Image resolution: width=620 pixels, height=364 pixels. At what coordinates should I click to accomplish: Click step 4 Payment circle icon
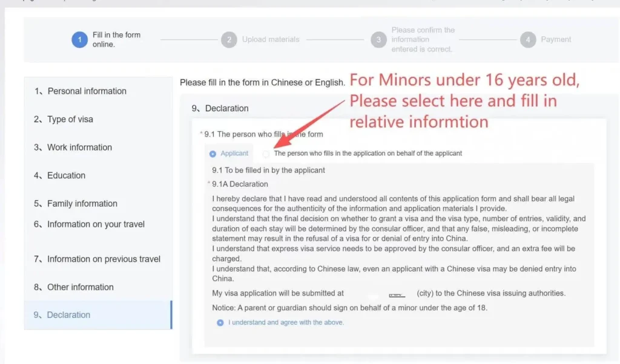point(528,40)
